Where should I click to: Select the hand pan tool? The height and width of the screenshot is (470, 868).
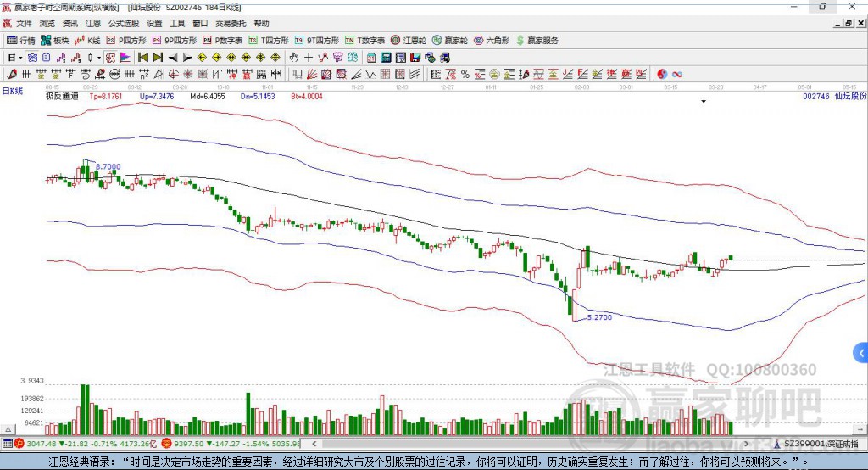tap(294, 58)
